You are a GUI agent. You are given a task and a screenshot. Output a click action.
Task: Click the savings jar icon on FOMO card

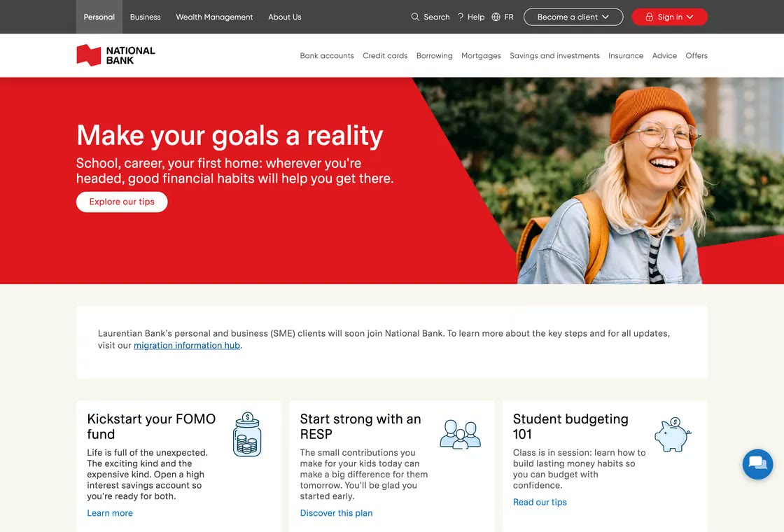tap(247, 435)
